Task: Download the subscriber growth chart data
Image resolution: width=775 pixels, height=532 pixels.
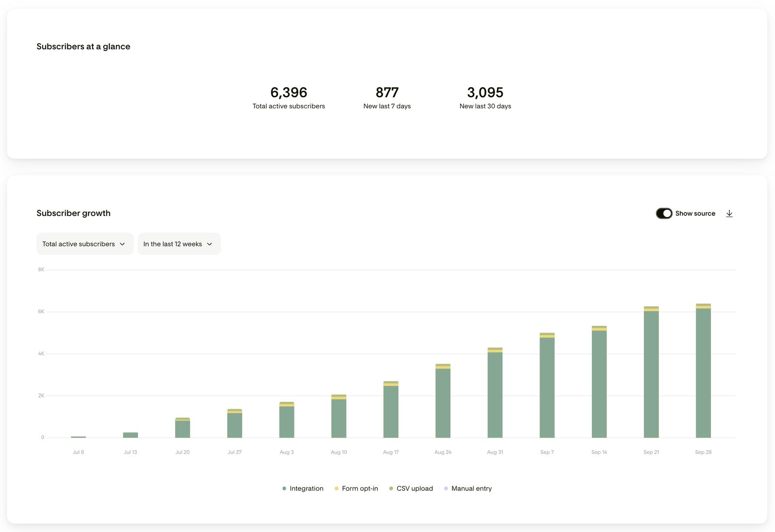Action: [x=729, y=213]
